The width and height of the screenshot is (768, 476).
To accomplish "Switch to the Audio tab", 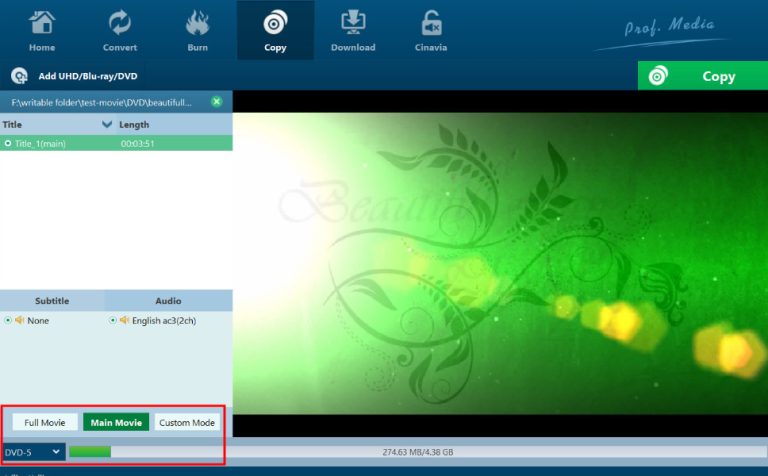I will coord(168,300).
